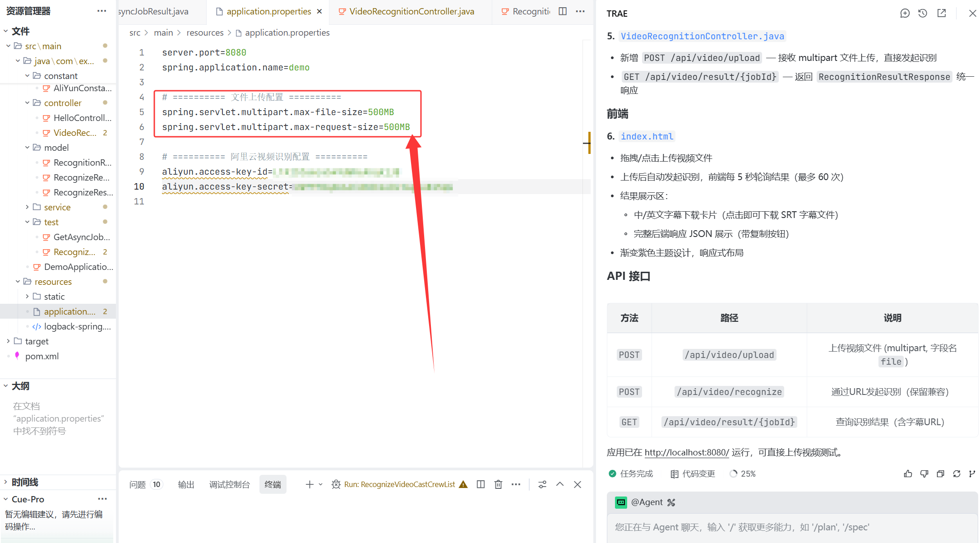
Task: Collapse the 大纲 outline section
Action: coord(5,386)
